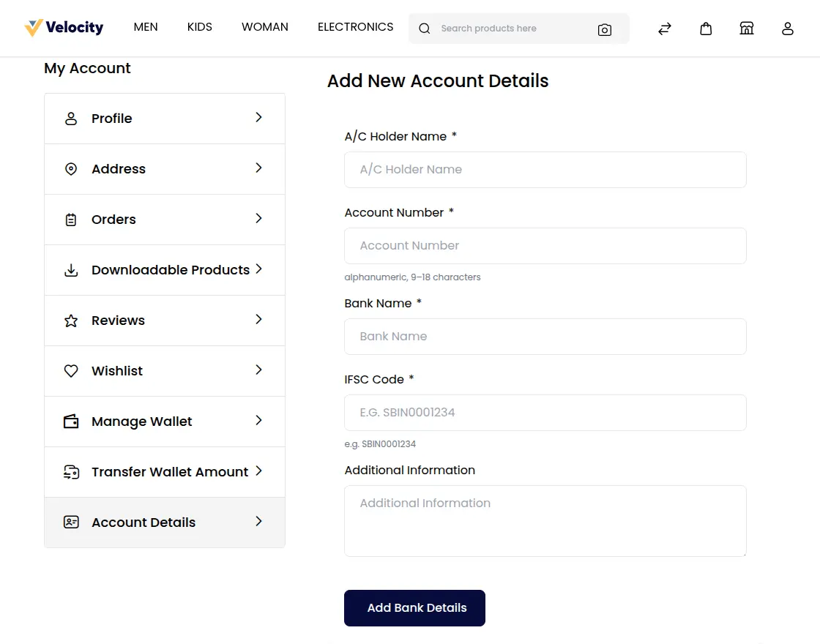Click the Transfer Wallet Amount icon
This screenshot has width=820, height=644.
[x=70, y=471]
